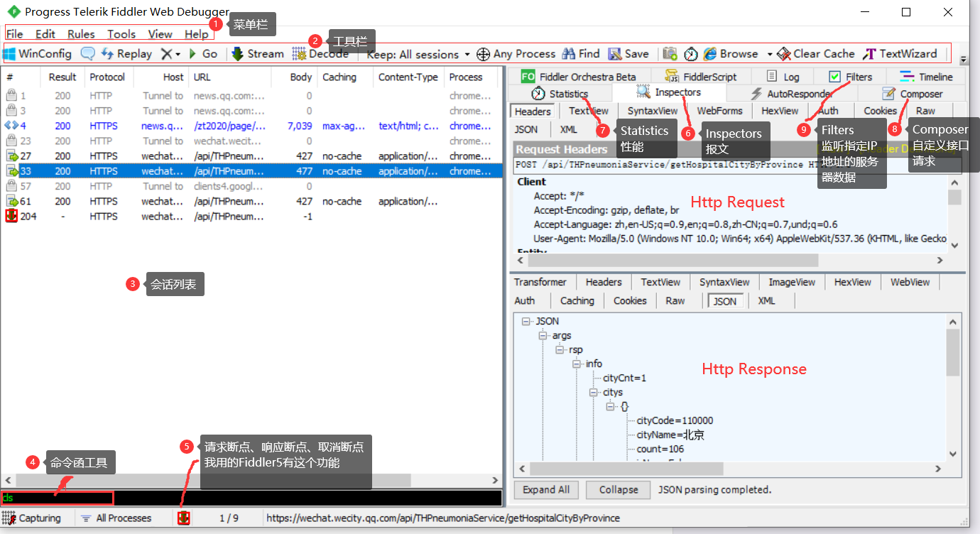Collapse the citys tree node
Screen dimensions: 980x534
pyautogui.click(x=594, y=393)
